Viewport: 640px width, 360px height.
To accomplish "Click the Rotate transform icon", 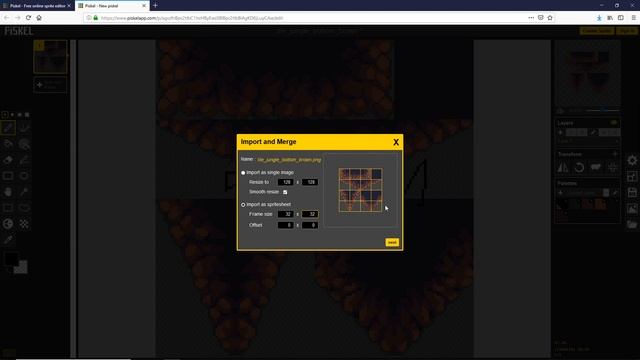I will 579,167.
